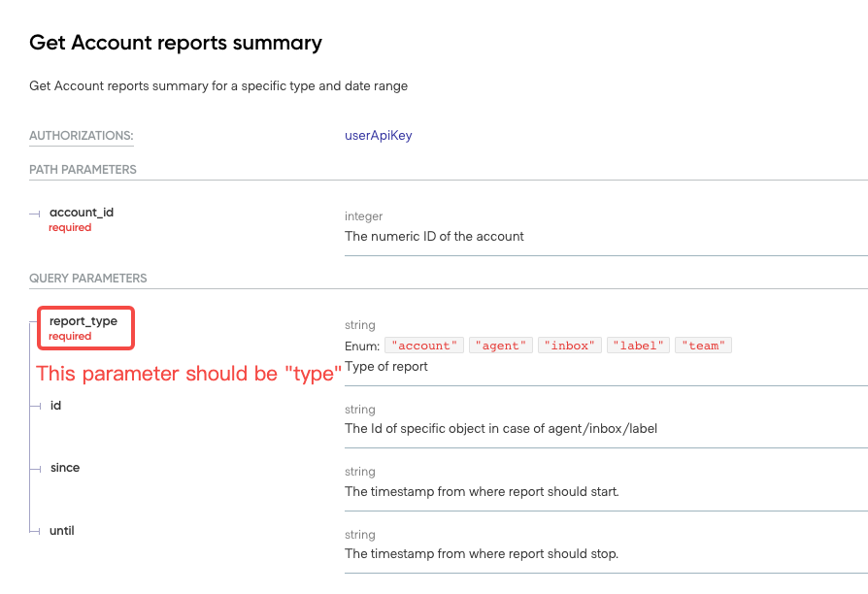This screenshot has height=594, width=868.
Task: Click the until query parameter name
Action: [62, 531]
